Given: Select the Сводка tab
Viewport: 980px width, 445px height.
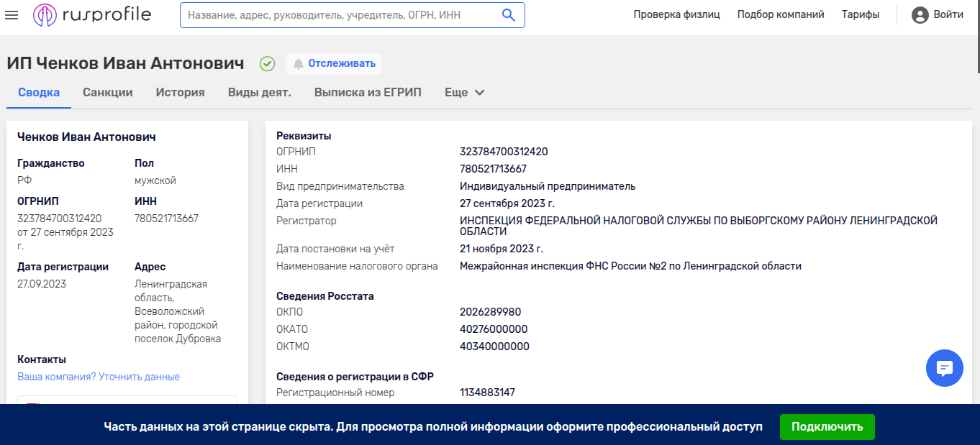Looking at the screenshot, I should (39, 93).
